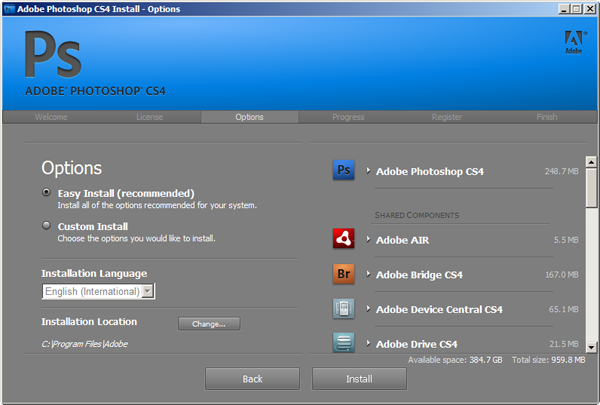This screenshot has height=405, width=600.
Task: Click the Adobe Drive CS4 icon
Action: click(344, 343)
